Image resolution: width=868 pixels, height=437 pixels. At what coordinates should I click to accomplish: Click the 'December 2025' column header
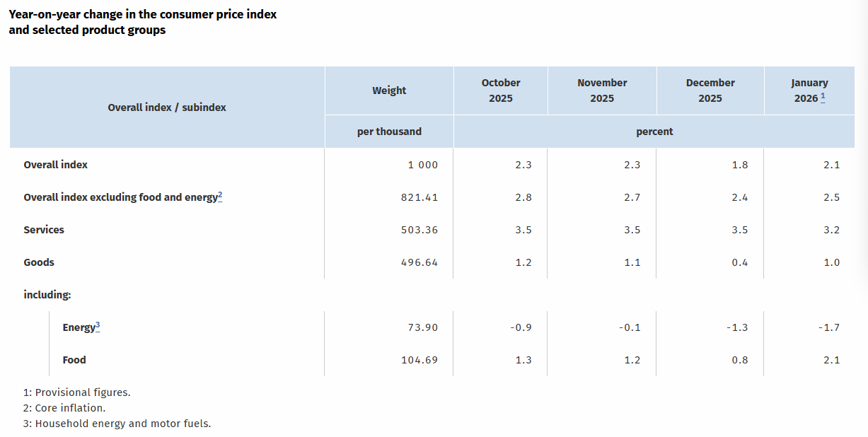pos(710,91)
